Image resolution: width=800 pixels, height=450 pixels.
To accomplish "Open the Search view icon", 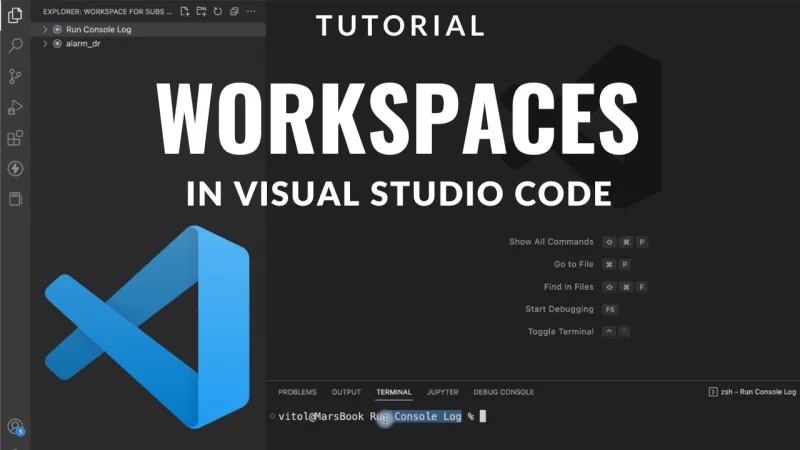I will (x=15, y=46).
